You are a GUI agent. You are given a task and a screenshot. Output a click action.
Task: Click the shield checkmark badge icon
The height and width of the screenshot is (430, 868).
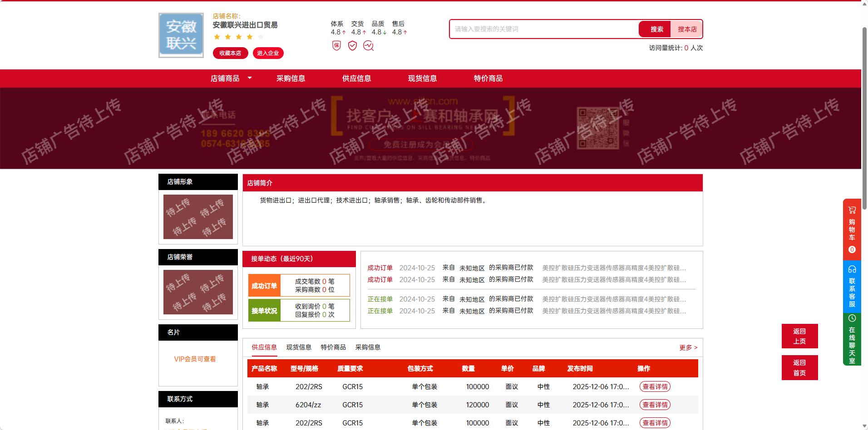pos(352,45)
